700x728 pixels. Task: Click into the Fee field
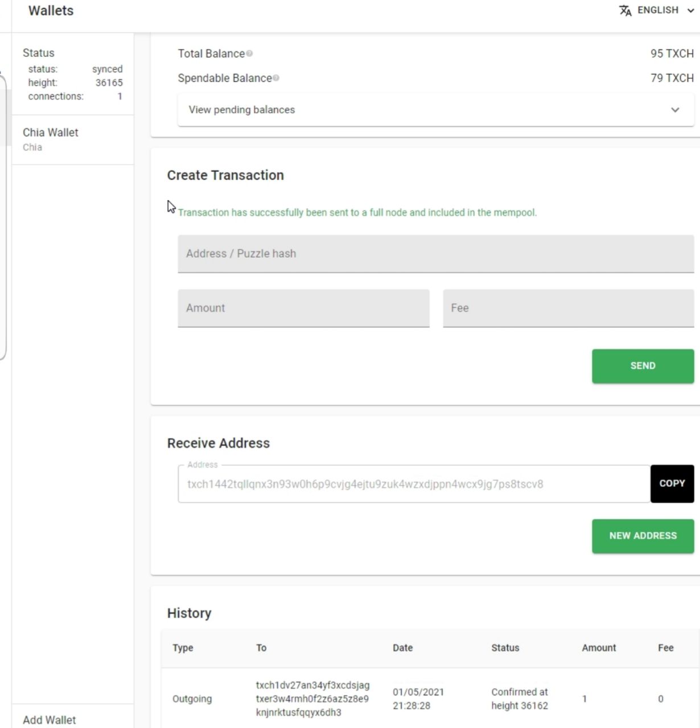(568, 308)
